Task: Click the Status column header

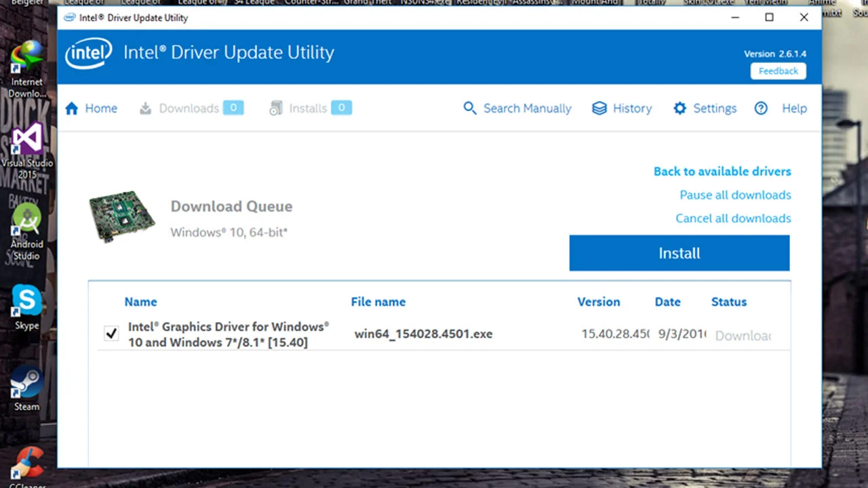Action: click(x=729, y=302)
